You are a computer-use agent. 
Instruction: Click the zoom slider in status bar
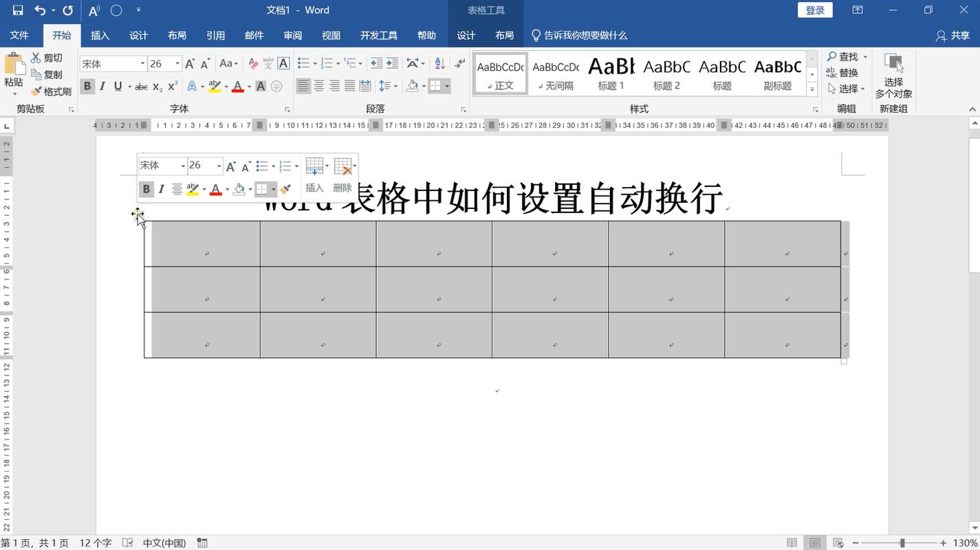click(901, 543)
